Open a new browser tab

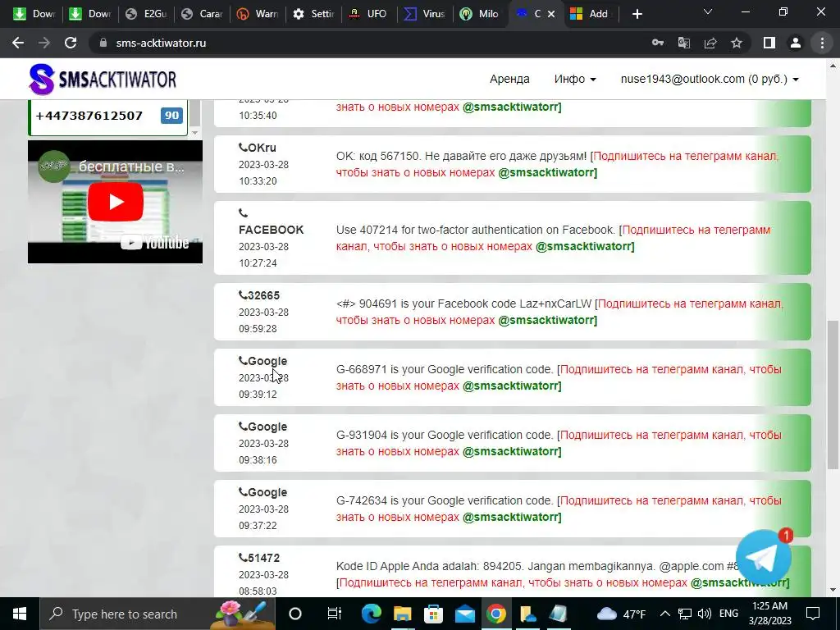click(637, 14)
